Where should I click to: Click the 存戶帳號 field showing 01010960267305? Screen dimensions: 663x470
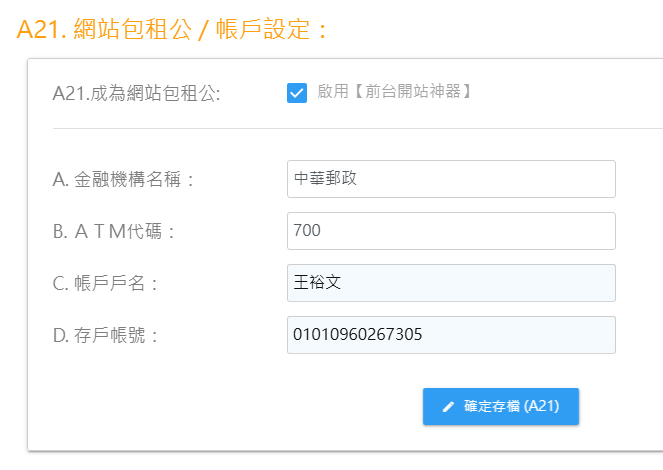[451, 335]
